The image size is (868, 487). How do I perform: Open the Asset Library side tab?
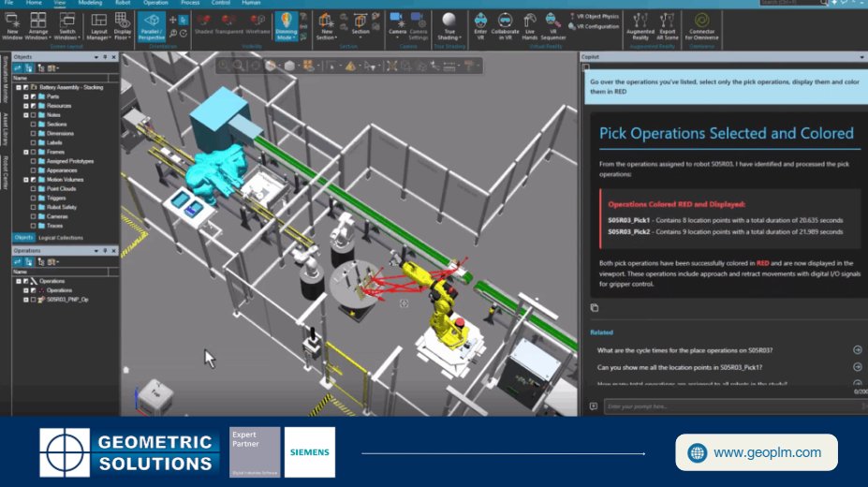pyautogui.click(x=6, y=129)
